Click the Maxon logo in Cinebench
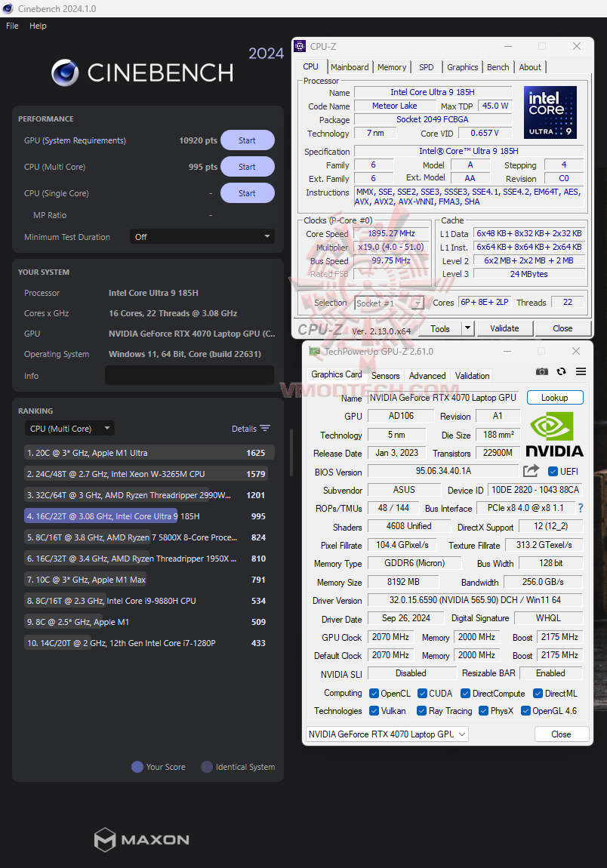 click(x=141, y=839)
